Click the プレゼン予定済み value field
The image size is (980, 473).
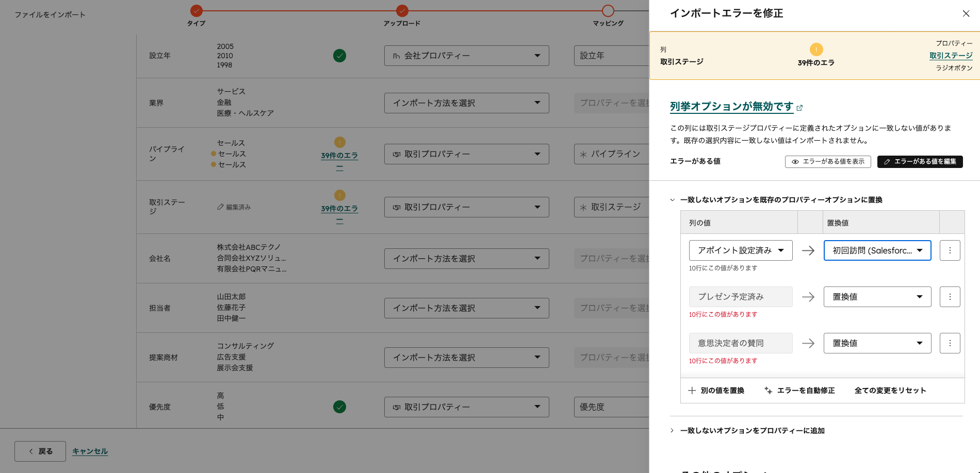tap(741, 297)
